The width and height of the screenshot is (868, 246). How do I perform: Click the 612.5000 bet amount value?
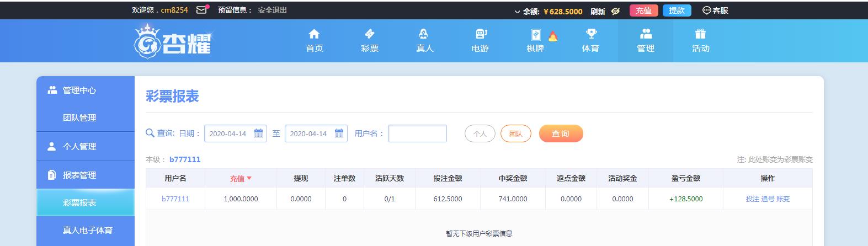[448, 199]
